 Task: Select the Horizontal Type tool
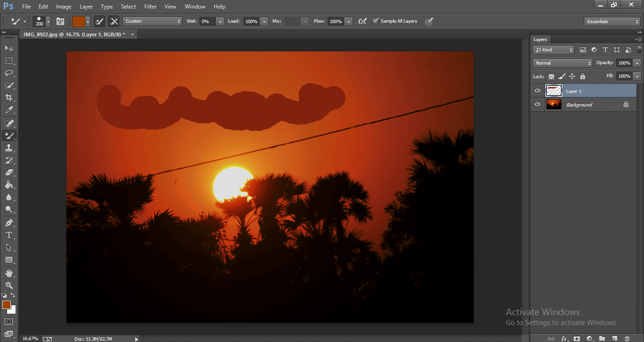point(9,235)
